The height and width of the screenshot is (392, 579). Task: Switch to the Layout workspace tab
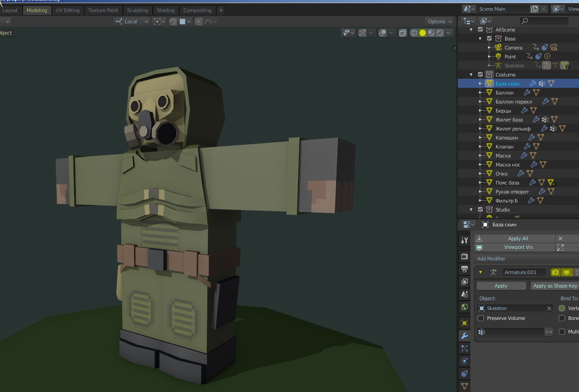pos(9,10)
